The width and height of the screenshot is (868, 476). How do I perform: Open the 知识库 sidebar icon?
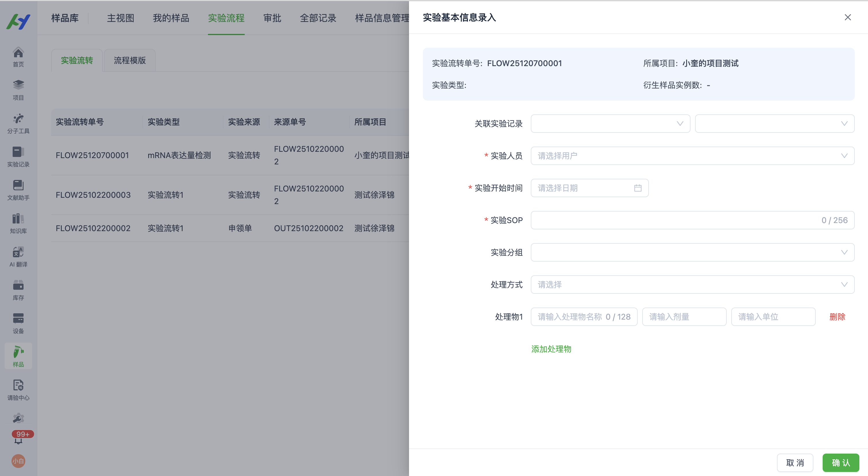pos(18,219)
